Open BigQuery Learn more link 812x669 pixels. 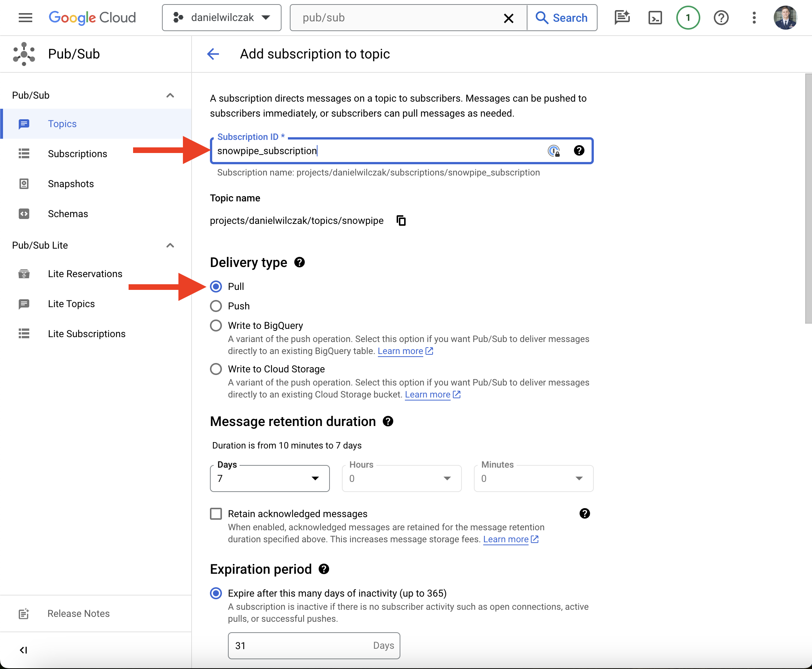click(x=405, y=351)
